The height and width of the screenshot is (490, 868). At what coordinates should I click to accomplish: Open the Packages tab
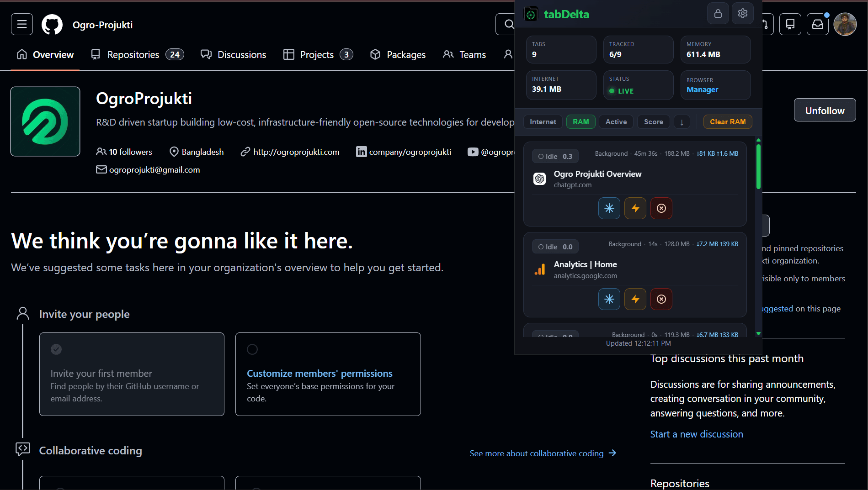(398, 54)
